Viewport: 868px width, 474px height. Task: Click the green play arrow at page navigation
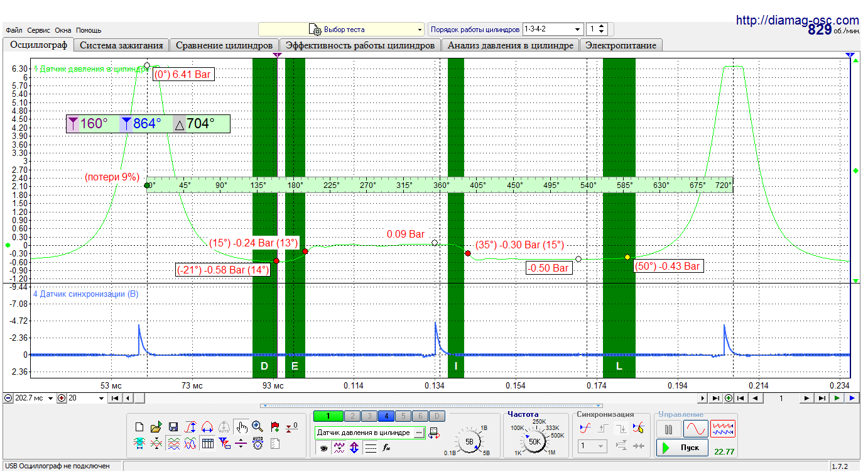point(837,398)
